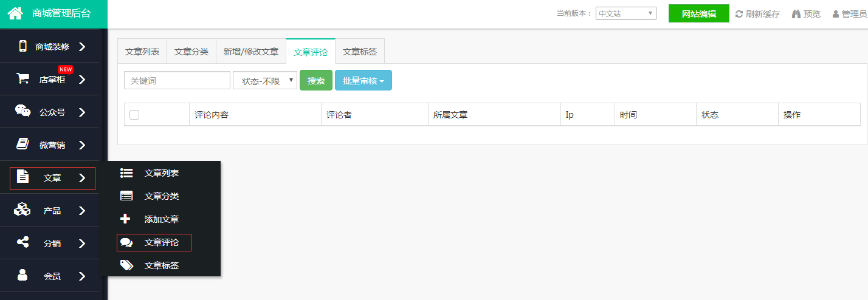Click the home icon in header
Screen dimensions: 868x300
pos(15,13)
